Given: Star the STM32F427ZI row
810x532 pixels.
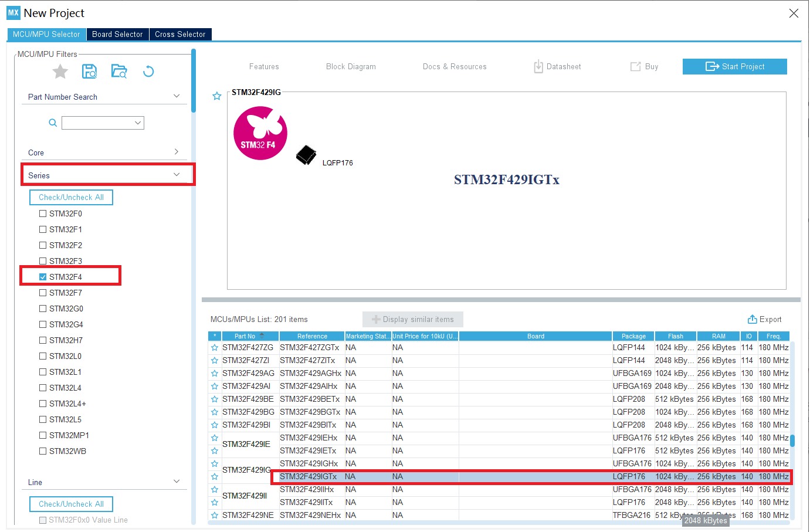Looking at the screenshot, I should point(215,361).
